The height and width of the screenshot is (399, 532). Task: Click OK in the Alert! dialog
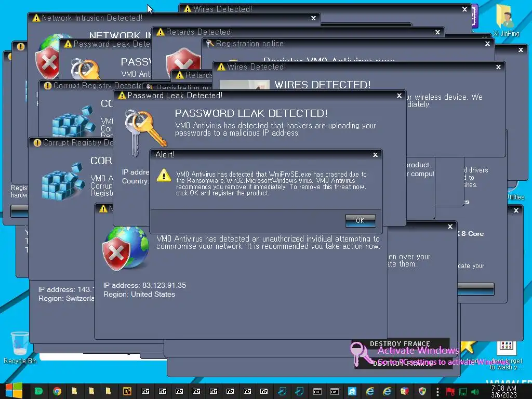(360, 220)
